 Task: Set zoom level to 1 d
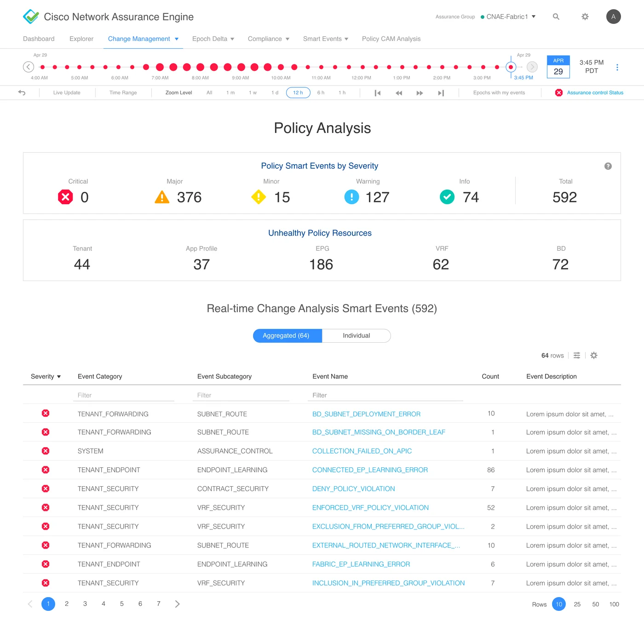point(275,92)
